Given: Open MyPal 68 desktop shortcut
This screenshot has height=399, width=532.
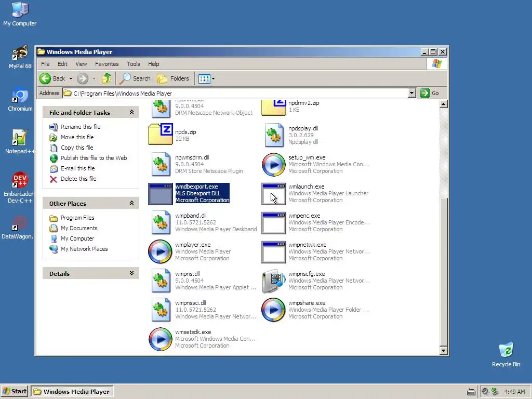Looking at the screenshot, I should (20, 57).
